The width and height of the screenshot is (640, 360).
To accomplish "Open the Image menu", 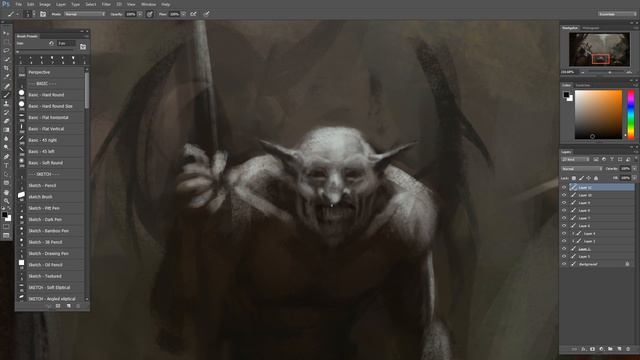I will 45,4.
